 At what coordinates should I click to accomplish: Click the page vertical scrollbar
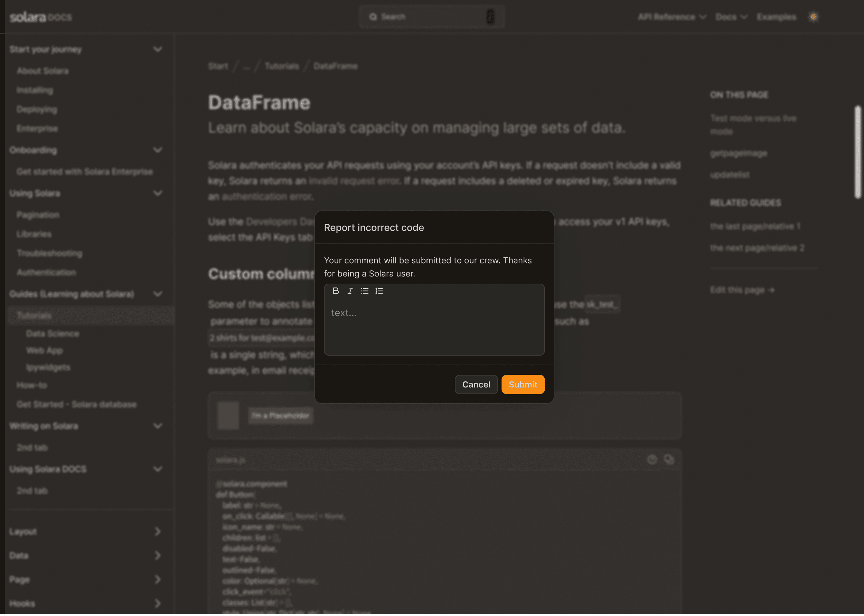857,152
